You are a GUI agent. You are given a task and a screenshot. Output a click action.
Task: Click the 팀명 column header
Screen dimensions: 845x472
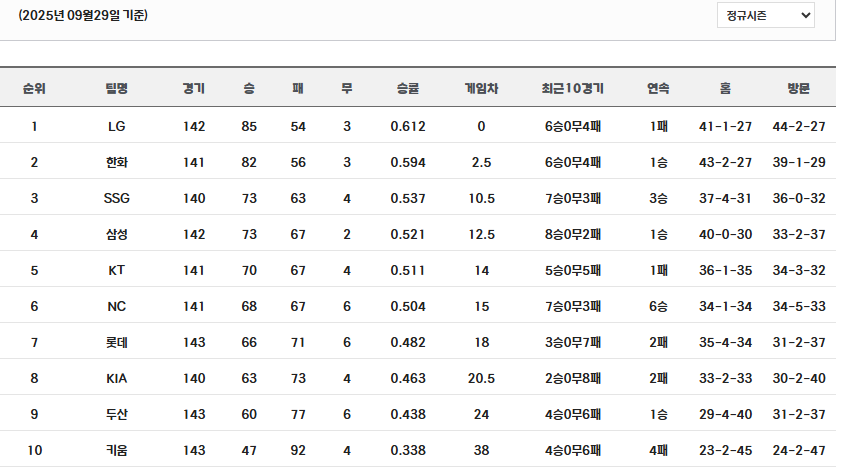pos(116,88)
